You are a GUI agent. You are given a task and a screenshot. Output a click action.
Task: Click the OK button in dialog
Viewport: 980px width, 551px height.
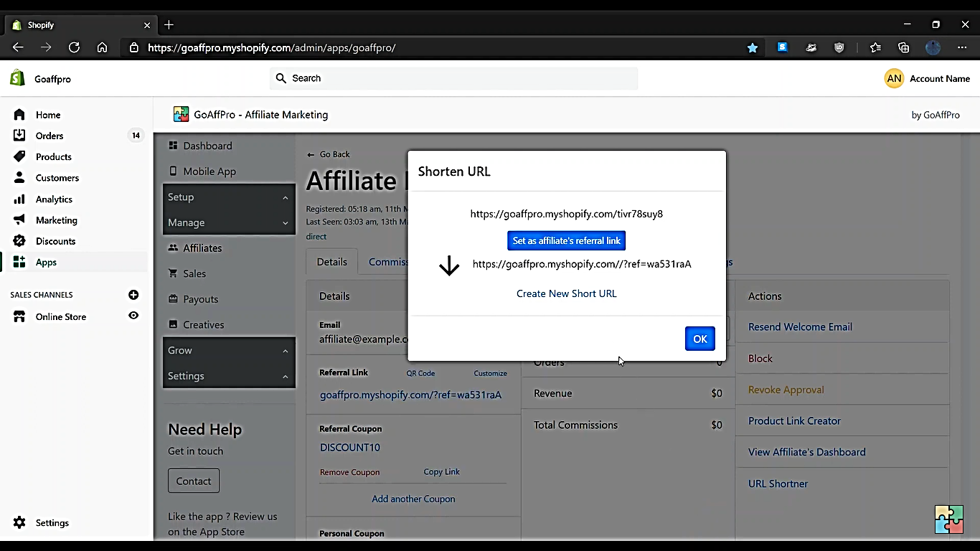pyautogui.click(x=700, y=339)
